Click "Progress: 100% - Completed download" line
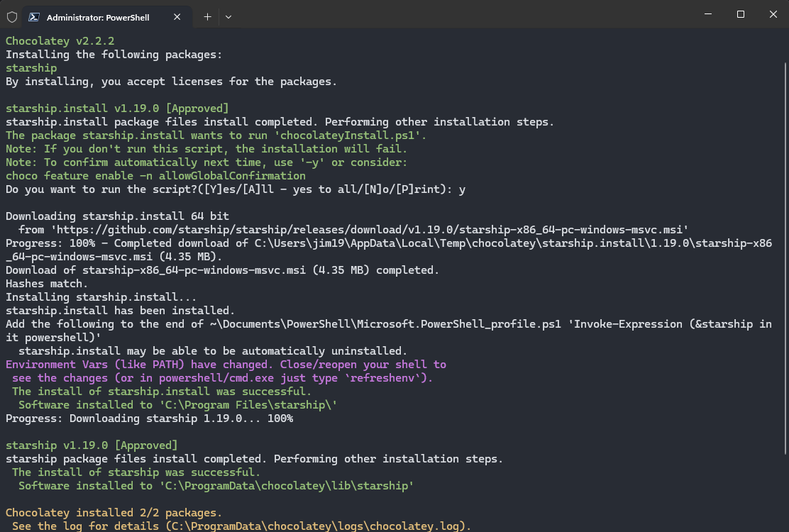This screenshot has width=789, height=532. click(x=388, y=250)
